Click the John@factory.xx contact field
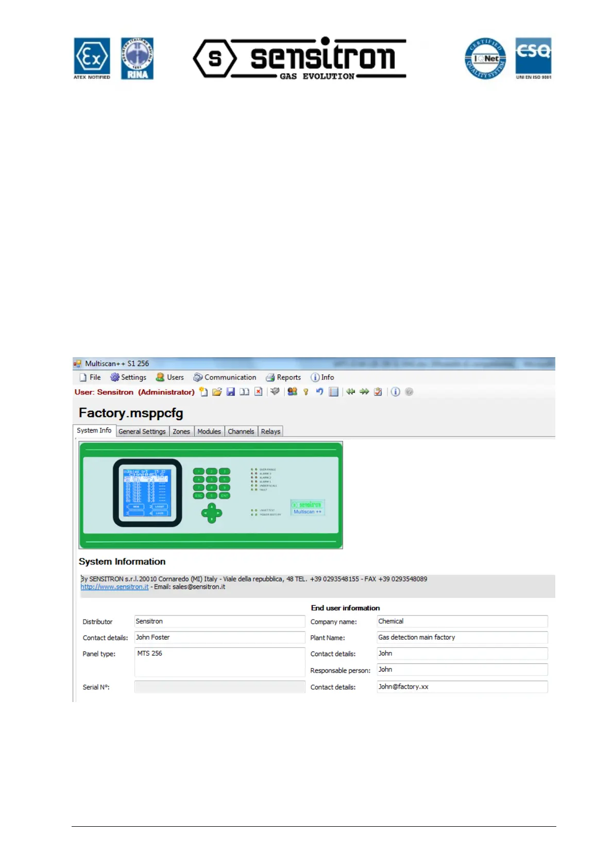This screenshot has height=868, width=613. coord(462,687)
